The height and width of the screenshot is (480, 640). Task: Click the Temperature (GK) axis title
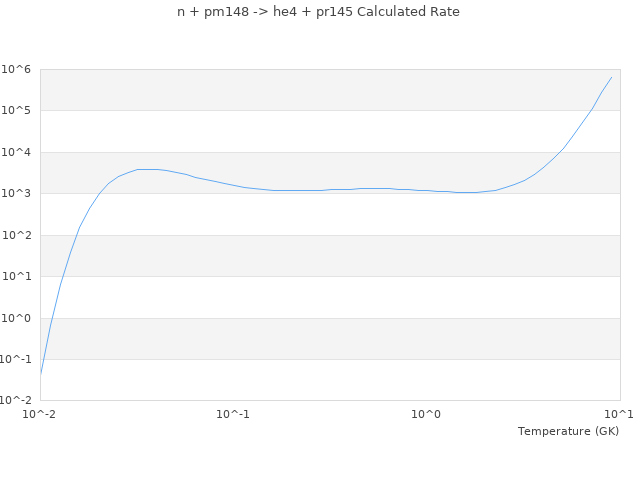[x=568, y=431]
